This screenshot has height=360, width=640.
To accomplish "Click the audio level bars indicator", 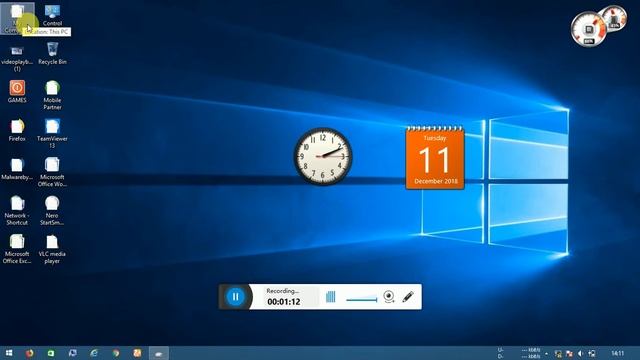I will [331, 297].
